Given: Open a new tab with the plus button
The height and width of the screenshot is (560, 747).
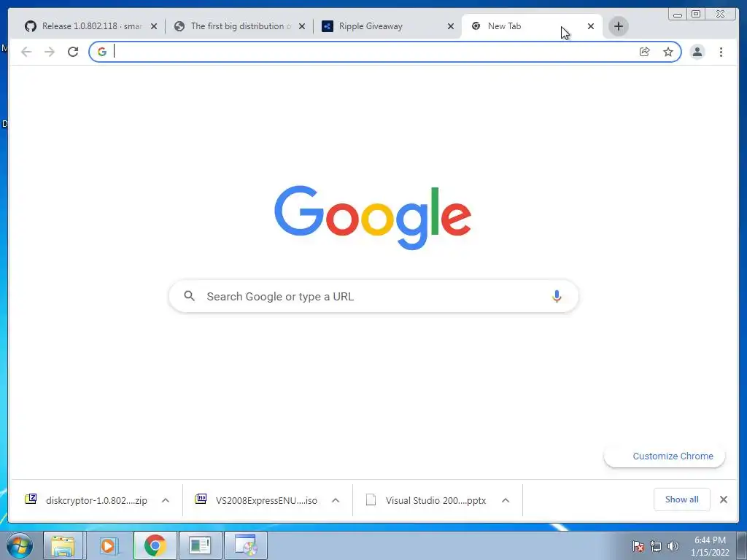Looking at the screenshot, I should click(x=619, y=26).
